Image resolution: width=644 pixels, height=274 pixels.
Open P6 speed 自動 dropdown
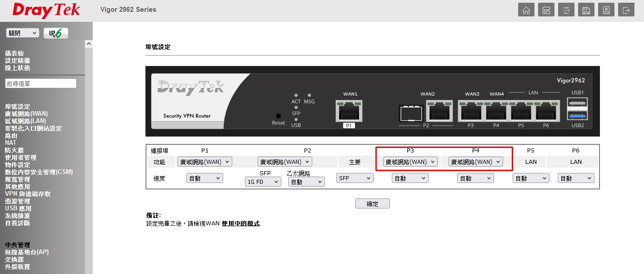[x=575, y=178]
